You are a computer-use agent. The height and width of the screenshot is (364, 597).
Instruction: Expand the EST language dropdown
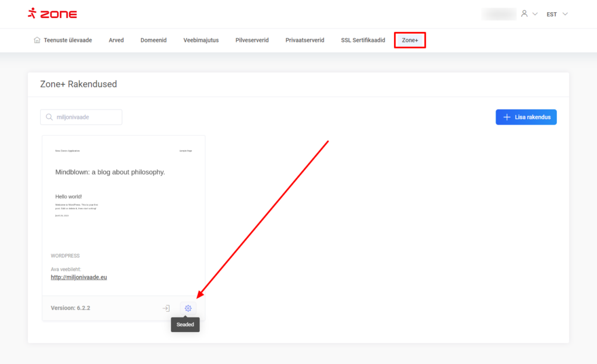coord(556,14)
